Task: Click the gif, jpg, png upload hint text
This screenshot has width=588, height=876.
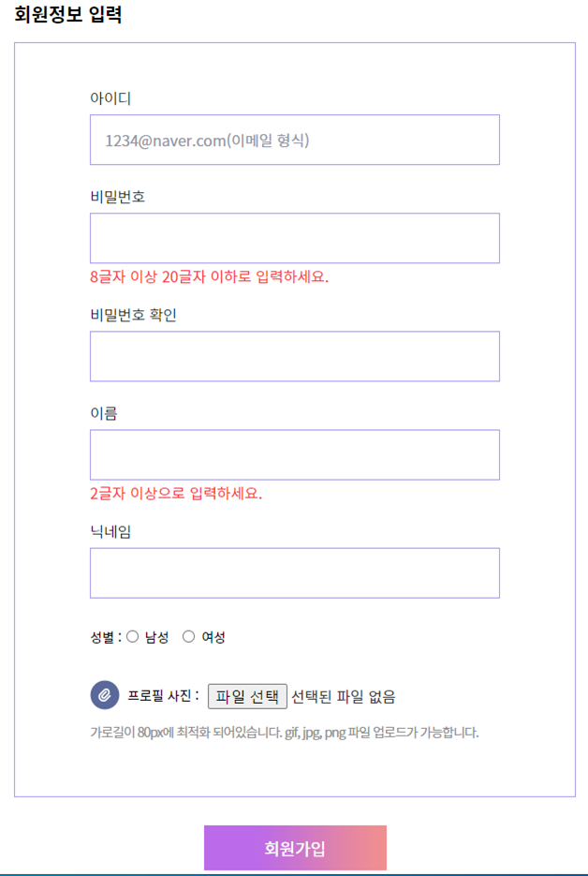Action: (x=285, y=733)
